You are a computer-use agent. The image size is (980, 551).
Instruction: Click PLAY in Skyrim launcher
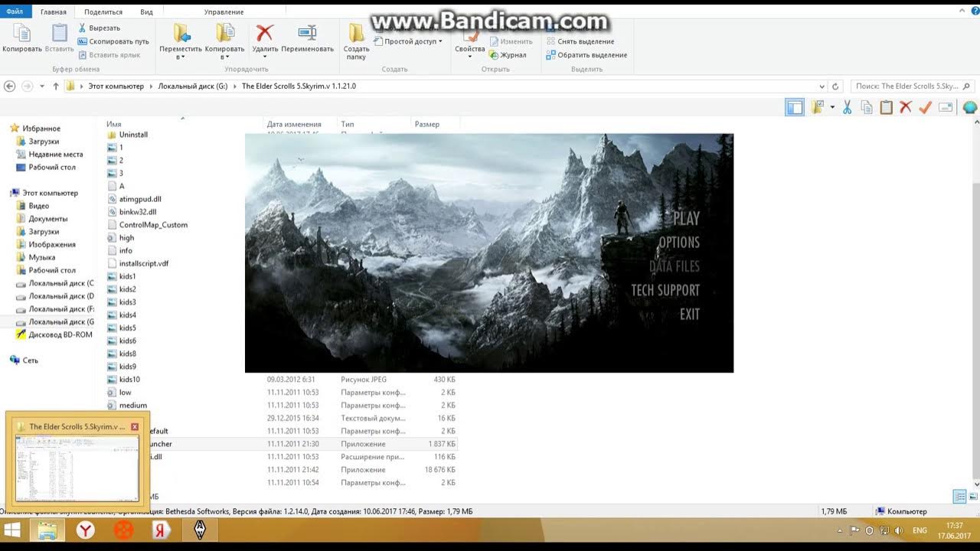(x=686, y=219)
